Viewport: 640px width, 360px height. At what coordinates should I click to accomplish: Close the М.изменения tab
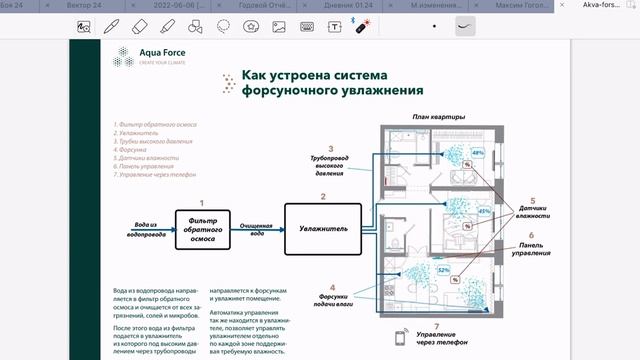391,5
